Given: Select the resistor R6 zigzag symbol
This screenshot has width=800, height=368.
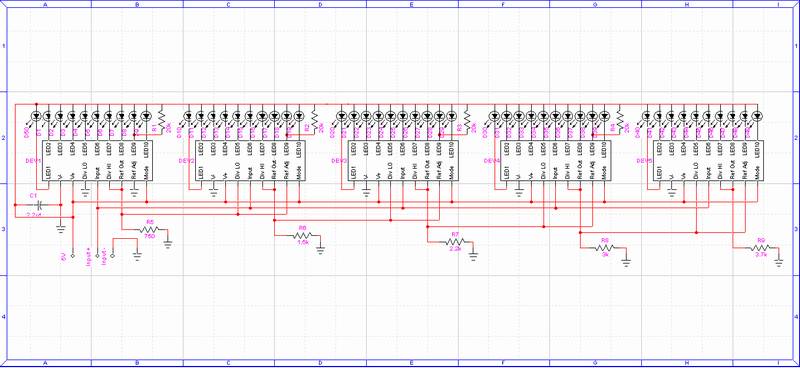Looking at the screenshot, I should pos(303,236).
